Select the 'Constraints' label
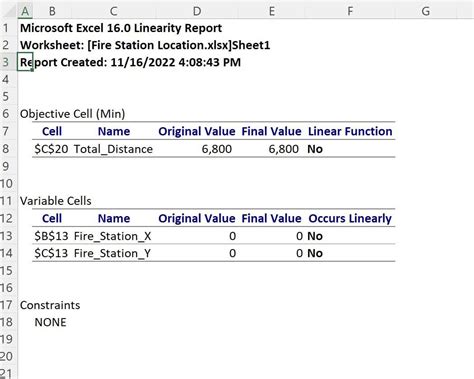 tap(50, 305)
